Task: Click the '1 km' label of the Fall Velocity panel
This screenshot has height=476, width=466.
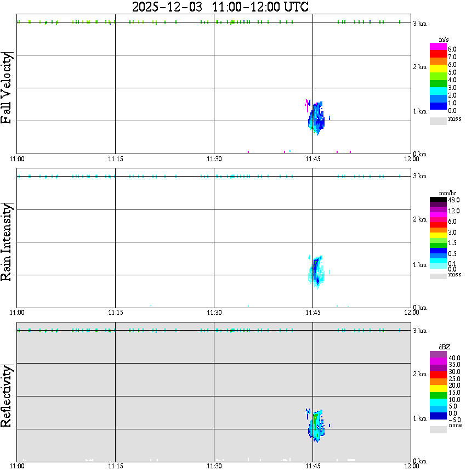Action: pos(420,111)
